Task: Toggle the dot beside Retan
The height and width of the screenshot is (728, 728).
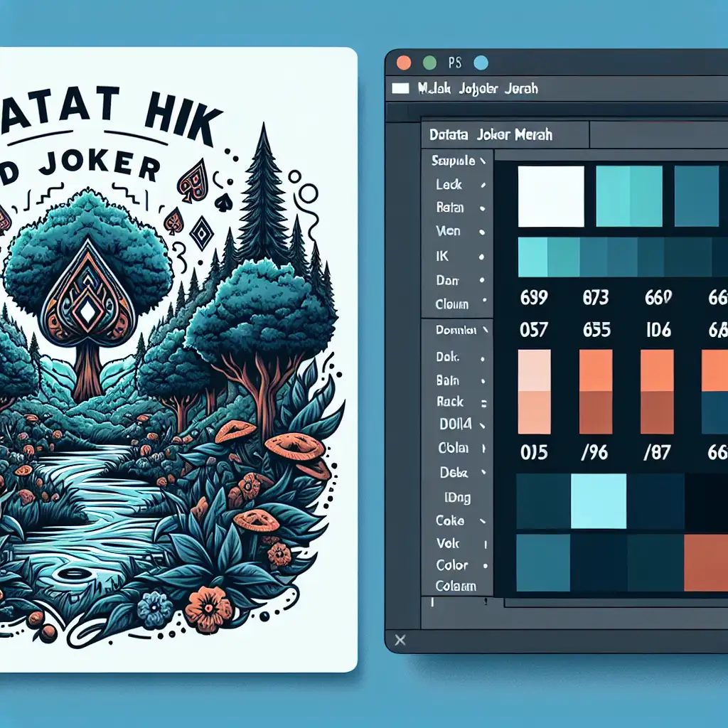Action: tap(483, 208)
